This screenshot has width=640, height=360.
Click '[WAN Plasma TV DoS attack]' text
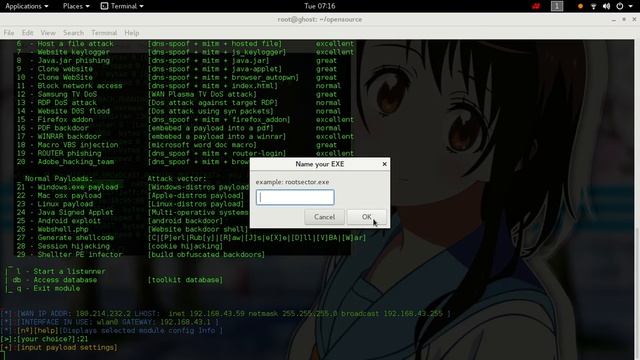tap(202, 94)
